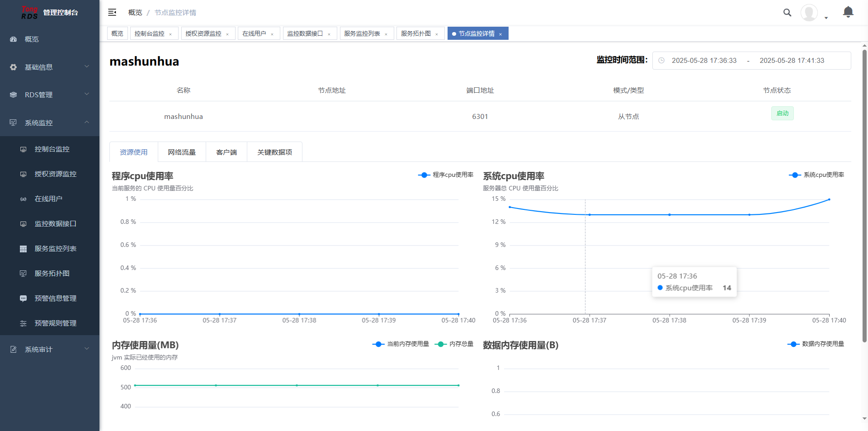
Task: Collapse the 系统监控 menu chevron
Action: (87, 123)
